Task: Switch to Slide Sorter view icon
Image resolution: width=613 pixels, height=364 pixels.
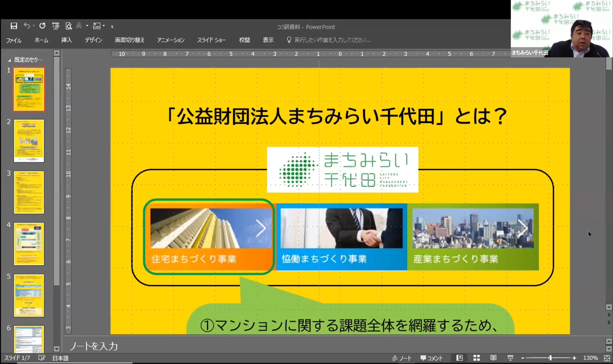Action: pos(477,358)
